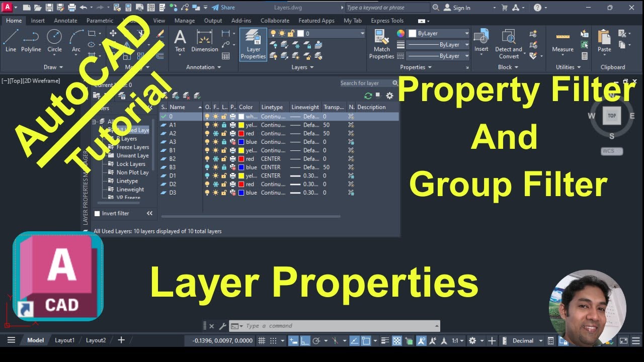This screenshot has height=362, width=644.
Task: Select the Circle tool
Action: click(x=54, y=40)
